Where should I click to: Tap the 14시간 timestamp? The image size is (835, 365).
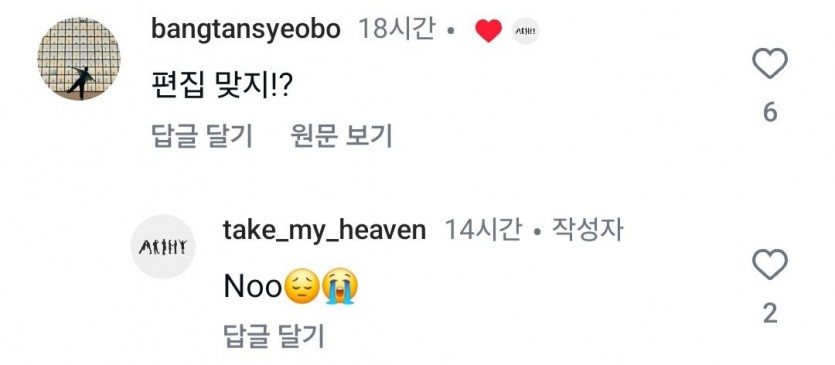click(x=482, y=230)
